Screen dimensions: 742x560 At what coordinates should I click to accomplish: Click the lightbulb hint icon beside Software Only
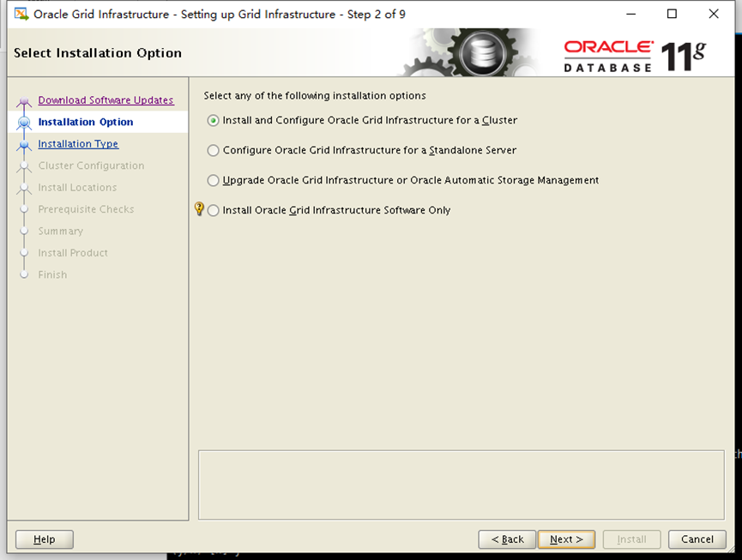[x=199, y=209]
